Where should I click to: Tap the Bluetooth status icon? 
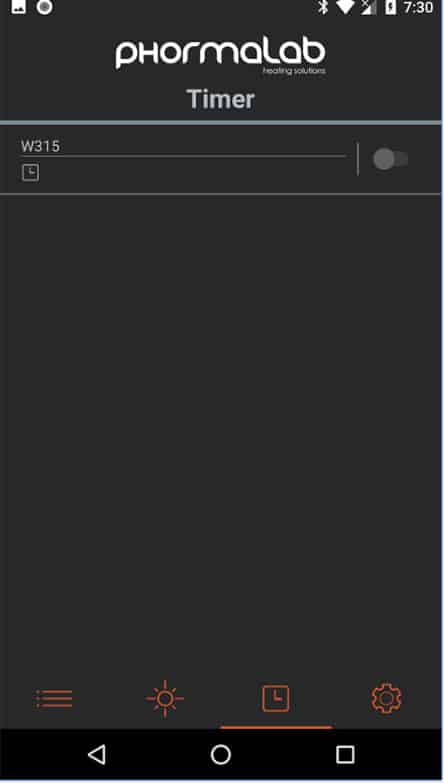(x=323, y=7)
